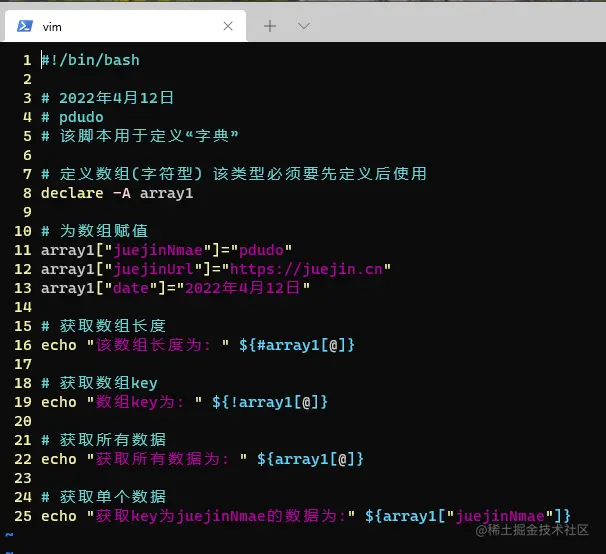Click the shebang line #!/bin/bash
This screenshot has width=606, height=554.
click(90, 60)
